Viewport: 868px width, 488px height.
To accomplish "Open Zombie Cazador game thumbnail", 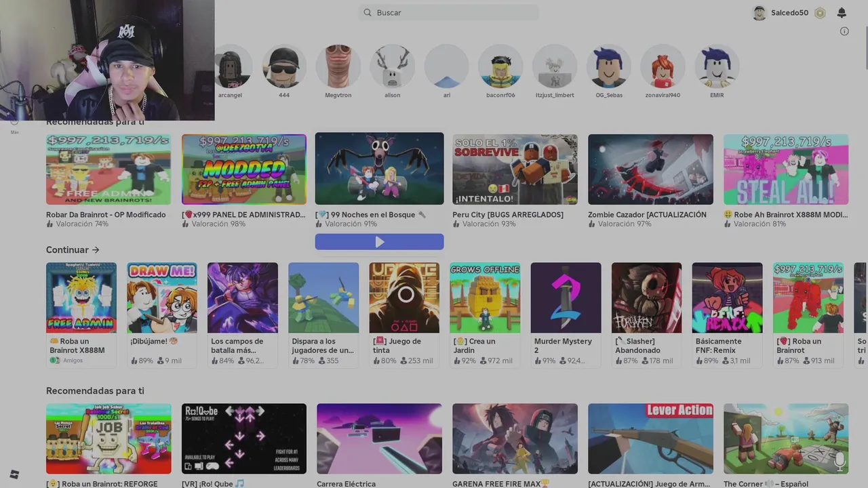I will click(651, 169).
